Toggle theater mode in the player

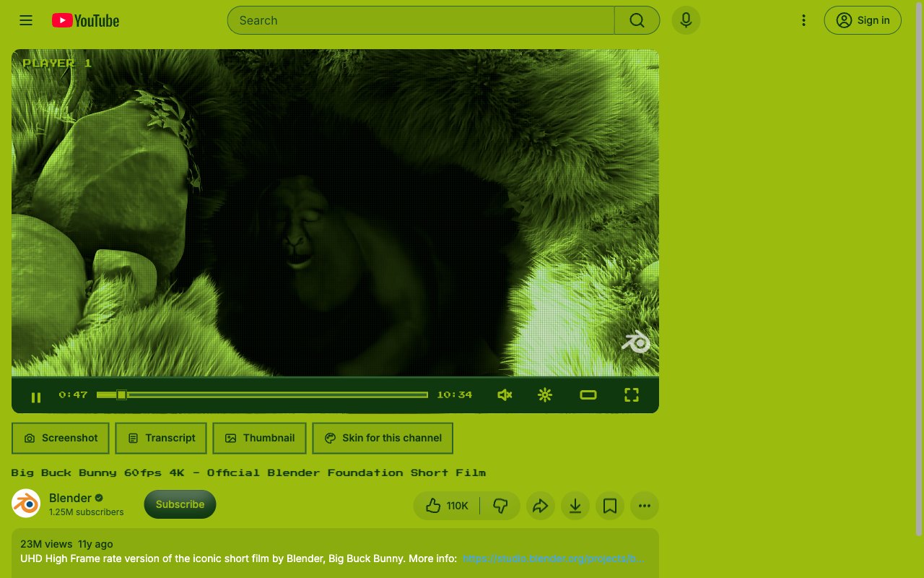[x=588, y=394]
